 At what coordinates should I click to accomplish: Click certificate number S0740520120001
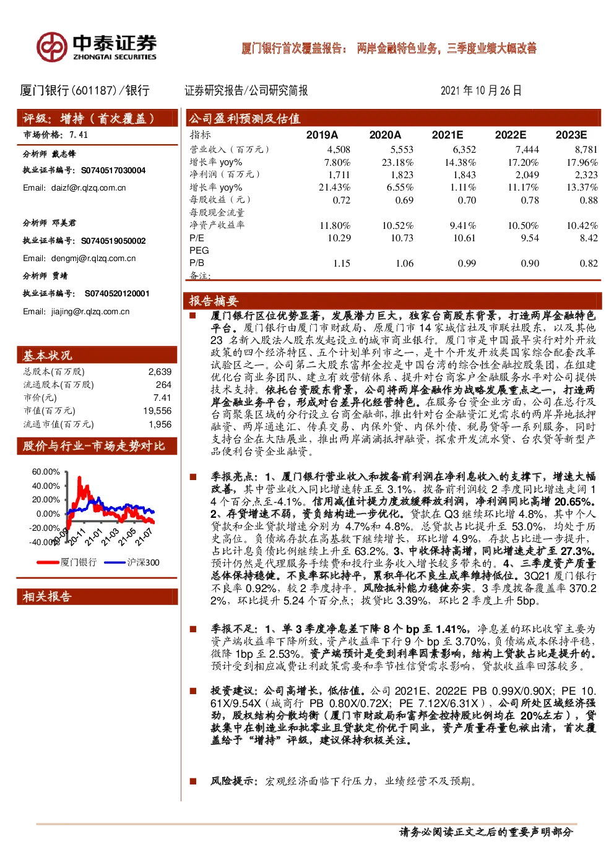tap(117, 293)
